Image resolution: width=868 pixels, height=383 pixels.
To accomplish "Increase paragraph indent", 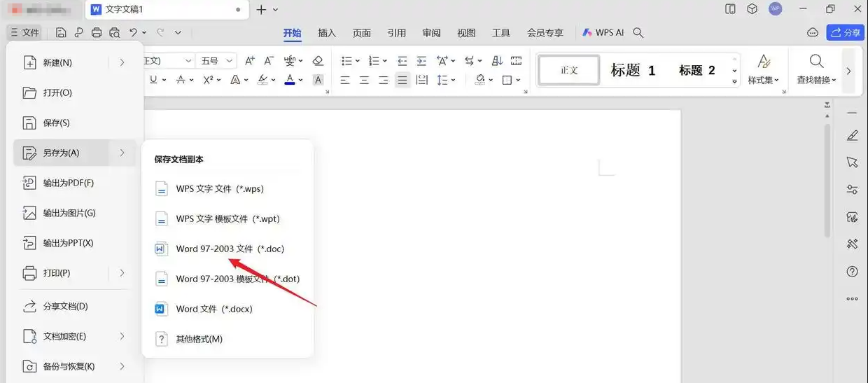I will coord(421,61).
